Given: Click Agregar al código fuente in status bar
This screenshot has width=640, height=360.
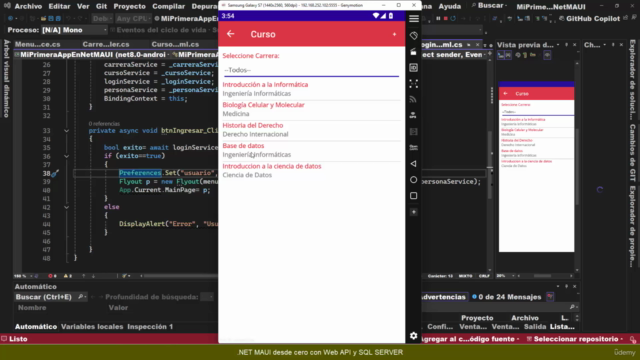Looking at the screenshot, I should tap(469, 339).
